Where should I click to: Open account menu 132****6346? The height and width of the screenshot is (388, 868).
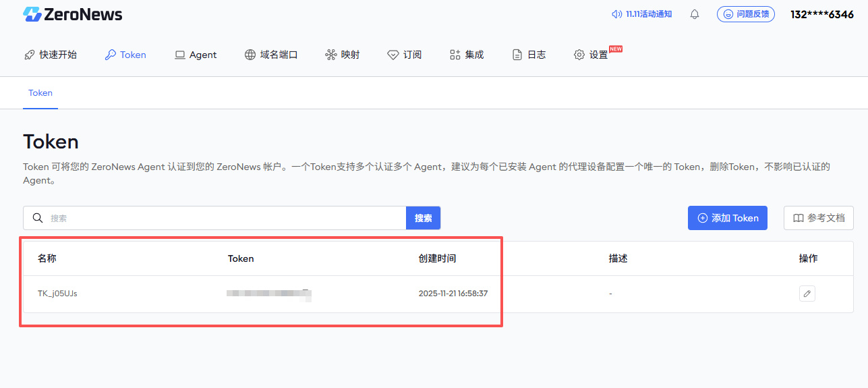822,14
